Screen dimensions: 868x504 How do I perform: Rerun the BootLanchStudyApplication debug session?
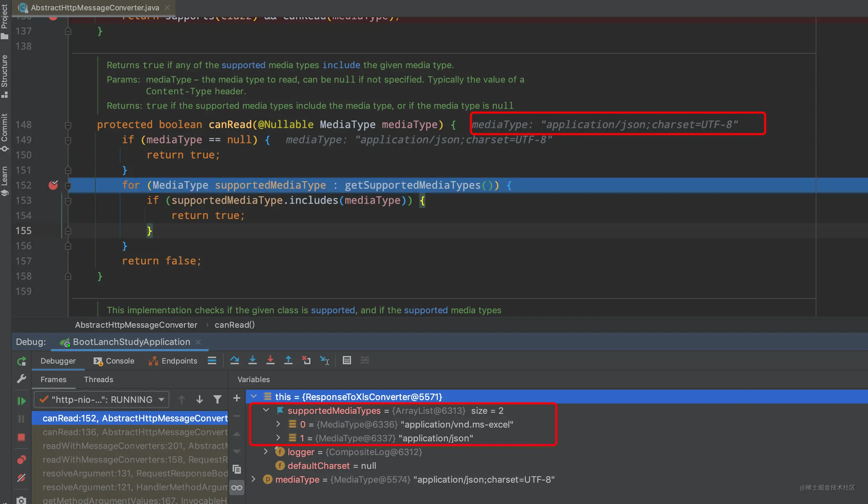click(x=21, y=361)
